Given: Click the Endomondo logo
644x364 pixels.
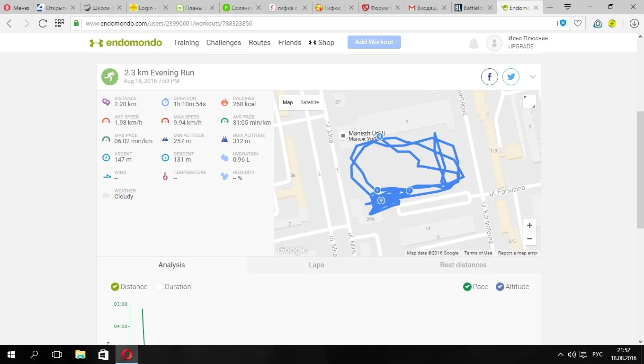Looking at the screenshot, I should tap(125, 43).
